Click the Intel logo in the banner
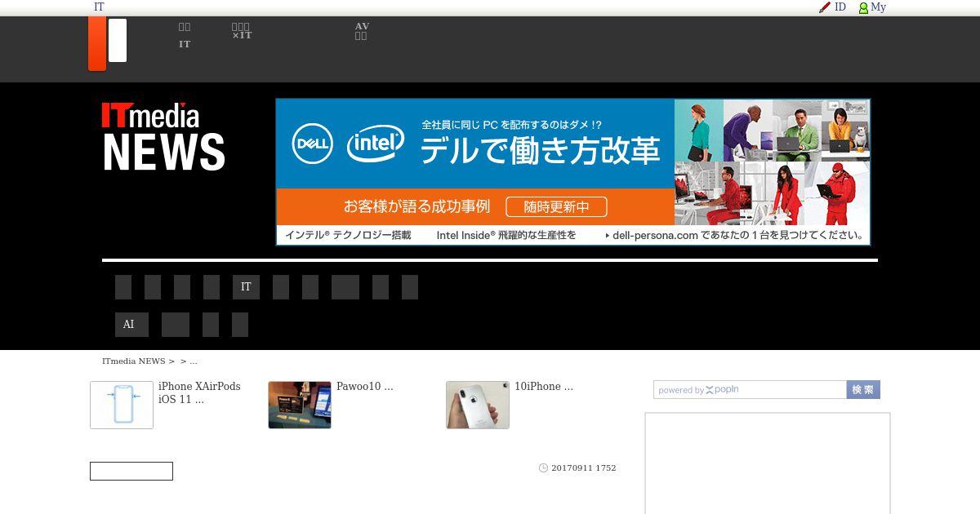980x514 pixels. (375, 144)
